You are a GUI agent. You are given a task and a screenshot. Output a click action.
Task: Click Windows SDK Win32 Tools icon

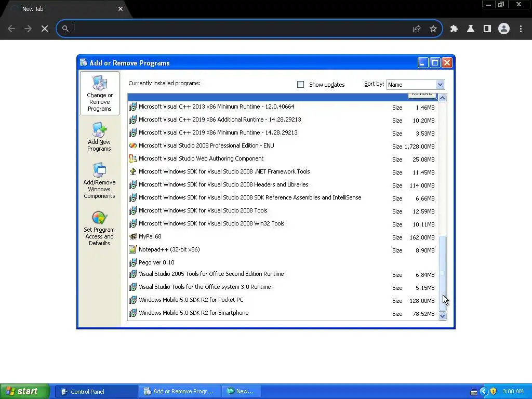[133, 223]
